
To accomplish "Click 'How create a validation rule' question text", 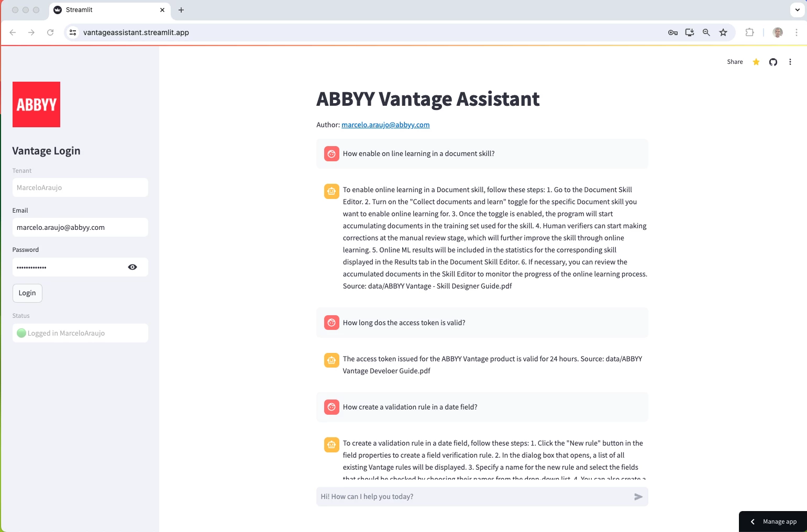I will click(410, 407).
